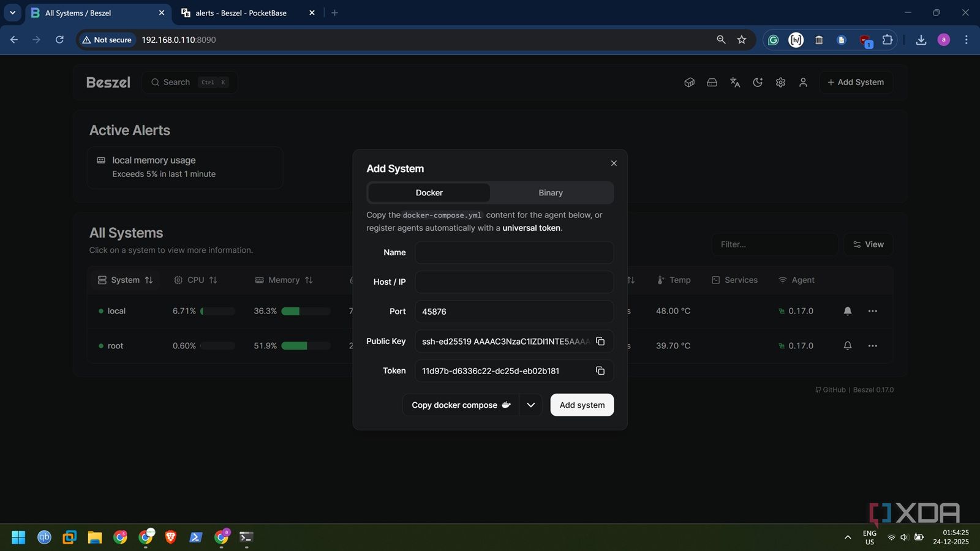
Task: Open File Explorer from taskbar
Action: (94, 537)
